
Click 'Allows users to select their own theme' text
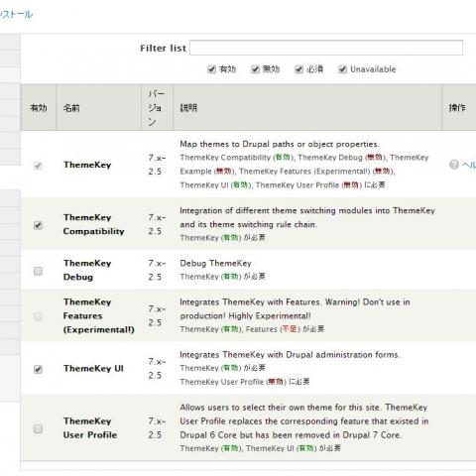pos(304,421)
